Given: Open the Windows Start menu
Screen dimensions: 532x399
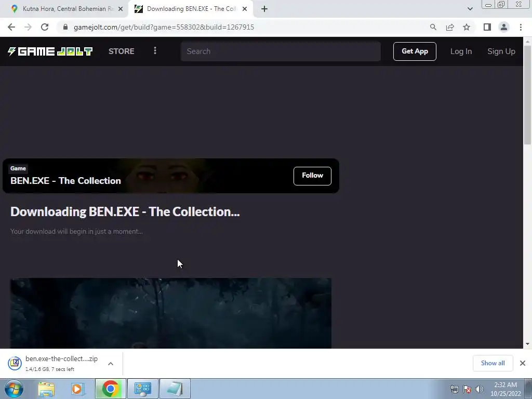Looking at the screenshot, I should tap(14, 389).
